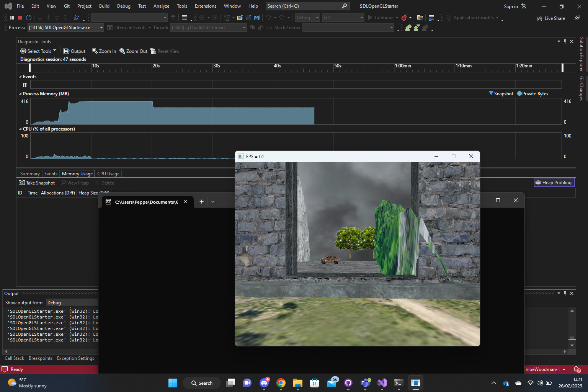Open the Diagnostic Tools window options arrow
The height and width of the screenshot is (392, 588).
tap(559, 41)
